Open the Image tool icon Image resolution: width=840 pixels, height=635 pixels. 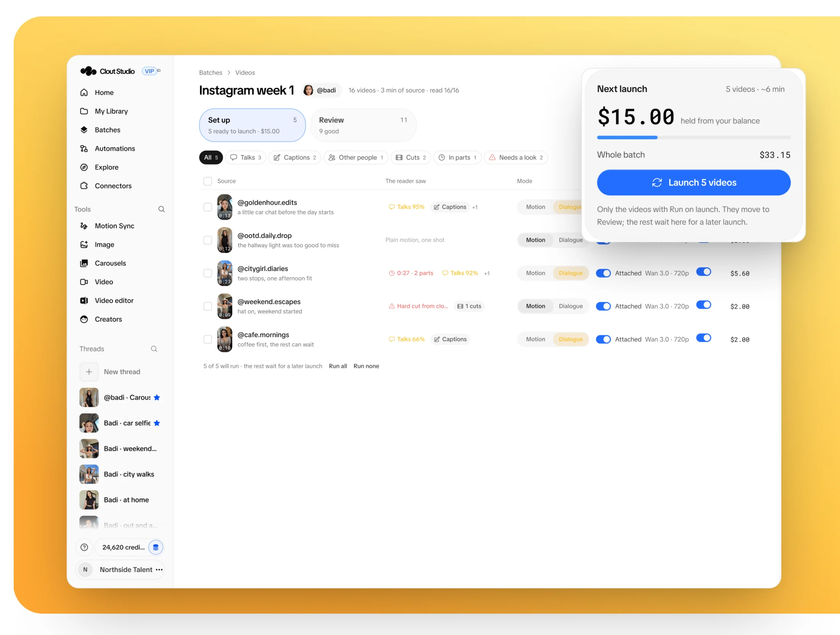tap(84, 245)
